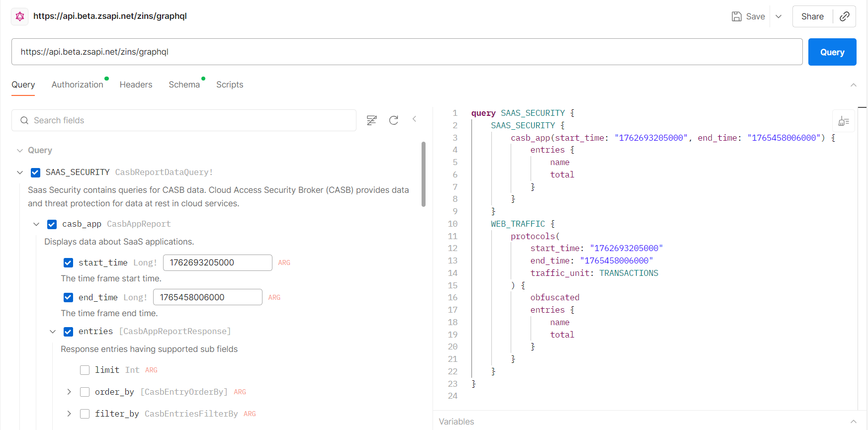This screenshot has height=430, width=868.
Task: Click the CasbReportDataQuery! type link
Action: tap(164, 172)
